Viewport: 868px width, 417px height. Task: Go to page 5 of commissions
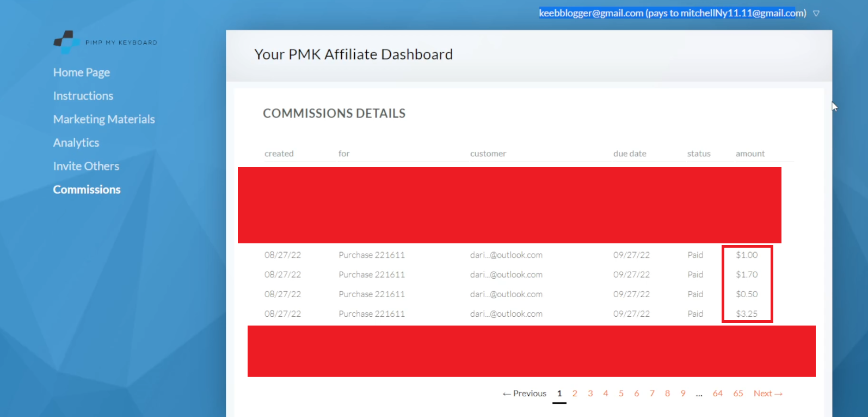point(621,394)
